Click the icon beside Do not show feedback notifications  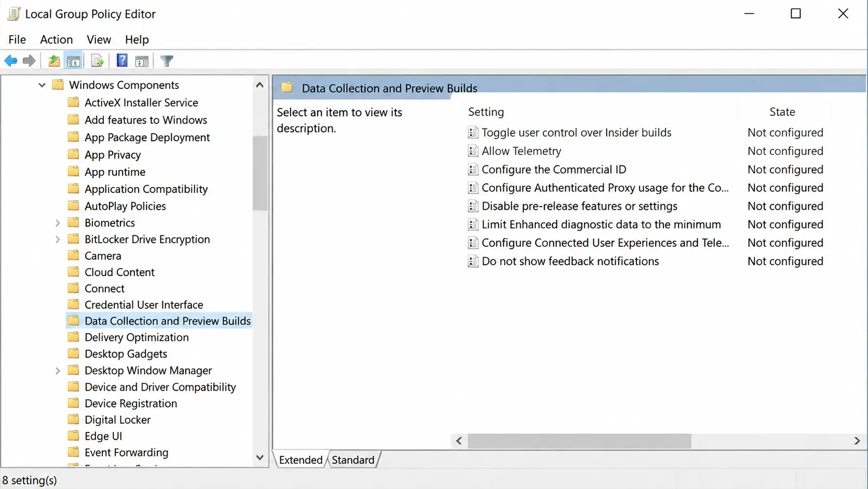pos(473,261)
